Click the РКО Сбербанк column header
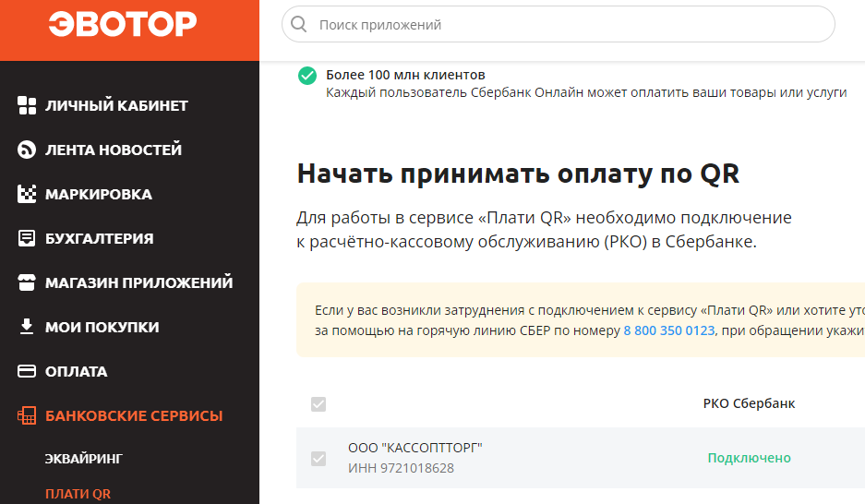The width and height of the screenshot is (865, 504). click(750, 403)
